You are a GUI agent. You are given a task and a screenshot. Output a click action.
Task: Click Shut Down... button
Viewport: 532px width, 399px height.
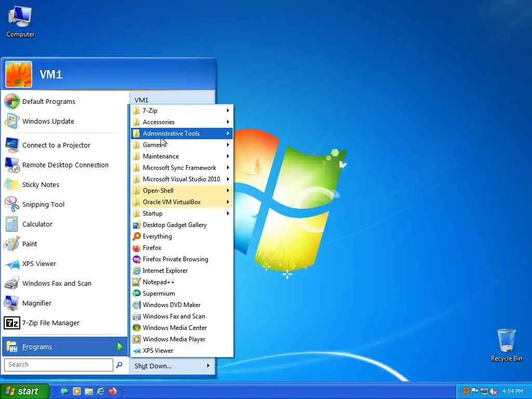coord(153,366)
